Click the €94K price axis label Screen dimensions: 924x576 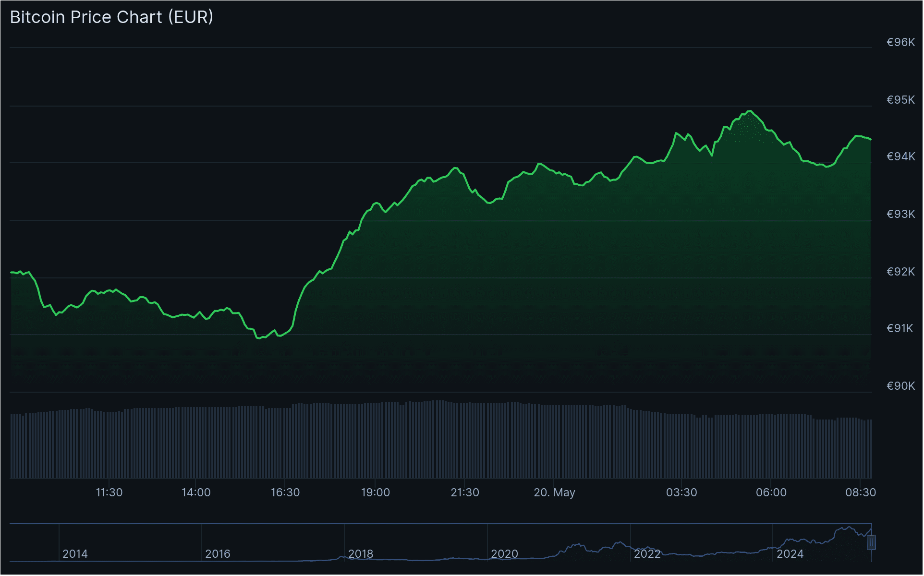click(902, 156)
